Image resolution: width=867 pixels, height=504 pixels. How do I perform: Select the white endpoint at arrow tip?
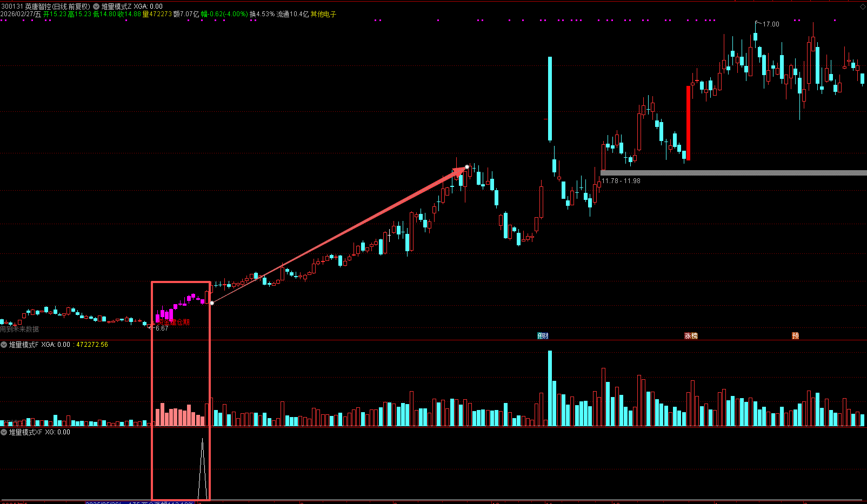click(x=467, y=167)
